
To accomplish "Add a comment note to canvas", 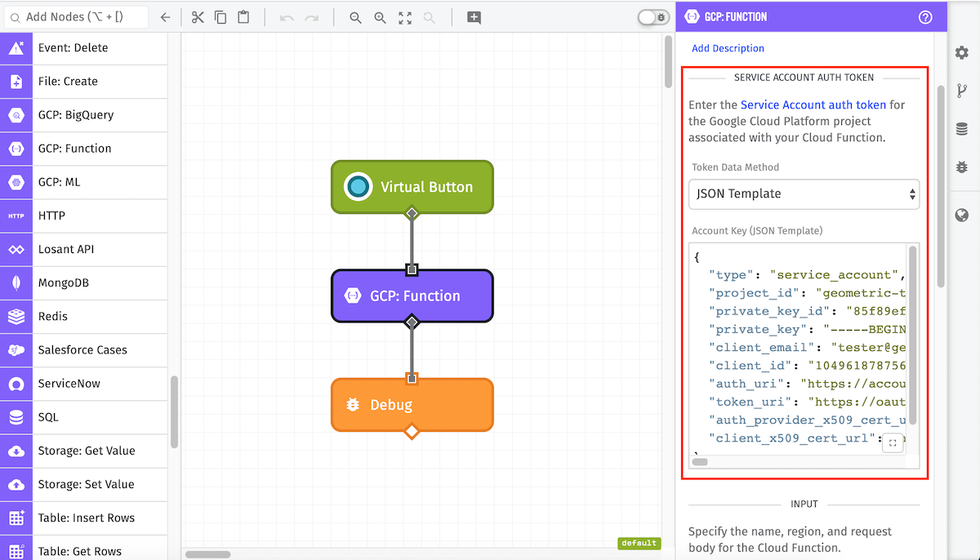I will [x=474, y=17].
